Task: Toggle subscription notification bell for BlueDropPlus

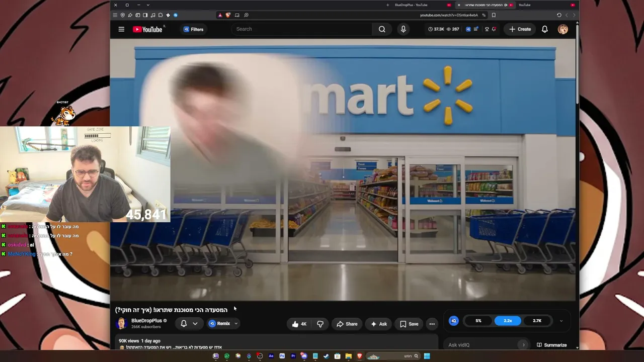Action: coord(184,324)
